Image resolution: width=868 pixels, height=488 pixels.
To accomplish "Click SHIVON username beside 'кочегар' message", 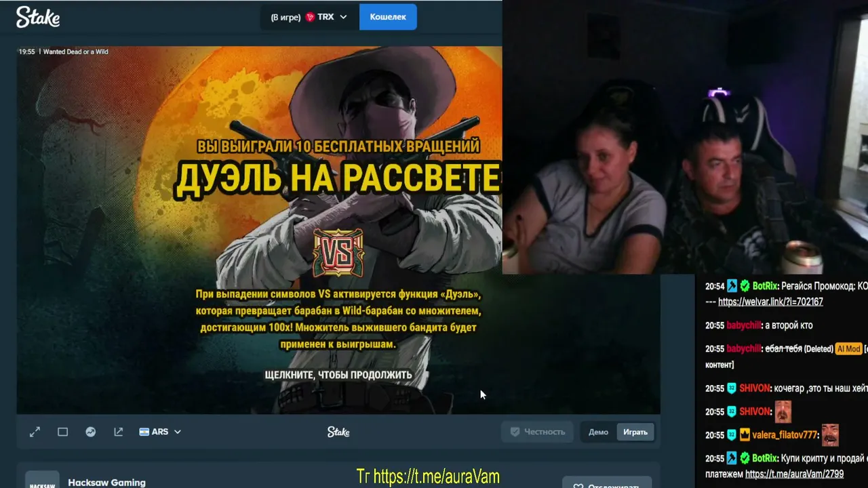I will (755, 388).
